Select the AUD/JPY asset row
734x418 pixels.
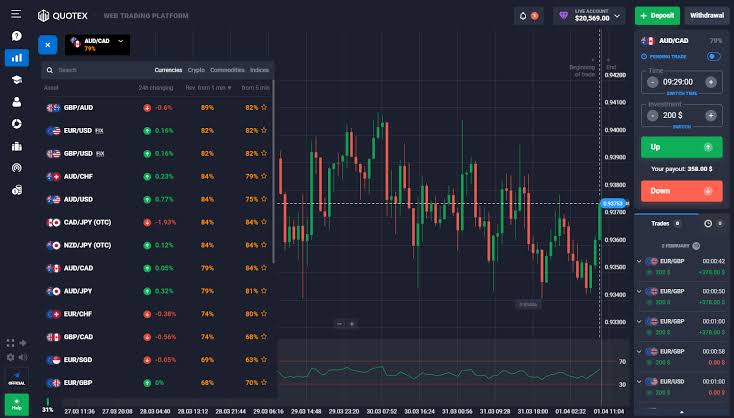pyautogui.click(x=157, y=291)
